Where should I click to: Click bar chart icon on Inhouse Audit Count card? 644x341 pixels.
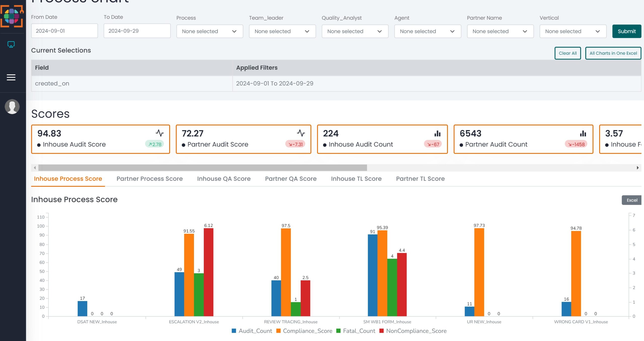pyautogui.click(x=437, y=133)
